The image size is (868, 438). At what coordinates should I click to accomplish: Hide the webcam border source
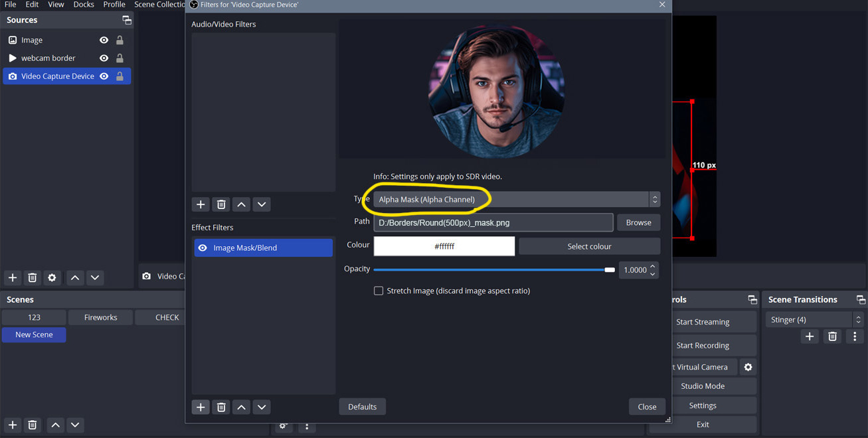pyautogui.click(x=104, y=58)
